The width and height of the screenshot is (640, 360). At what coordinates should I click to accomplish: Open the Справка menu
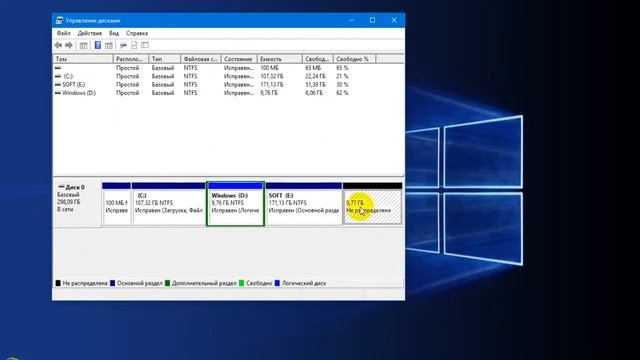pos(137,33)
